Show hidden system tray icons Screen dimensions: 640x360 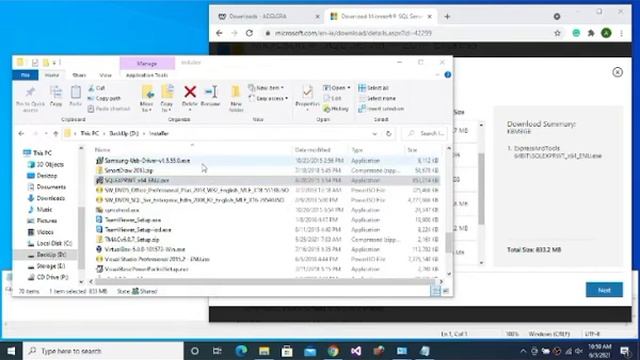tap(523, 351)
